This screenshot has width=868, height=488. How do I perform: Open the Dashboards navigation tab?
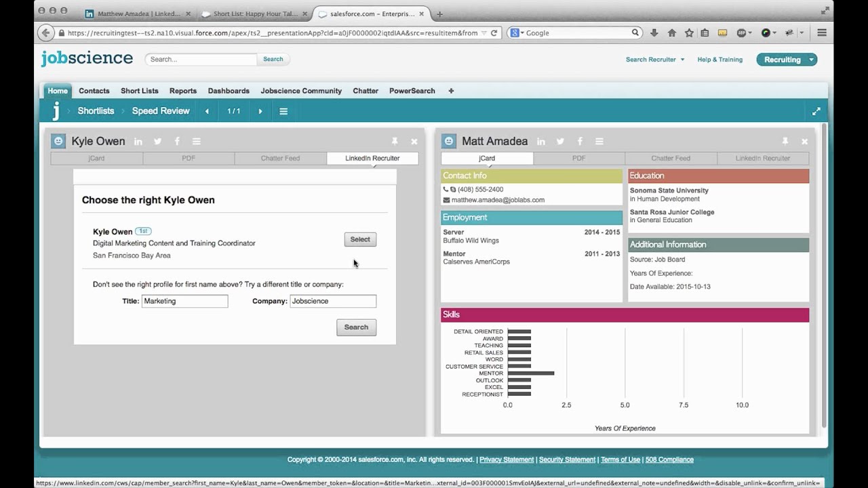(229, 91)
